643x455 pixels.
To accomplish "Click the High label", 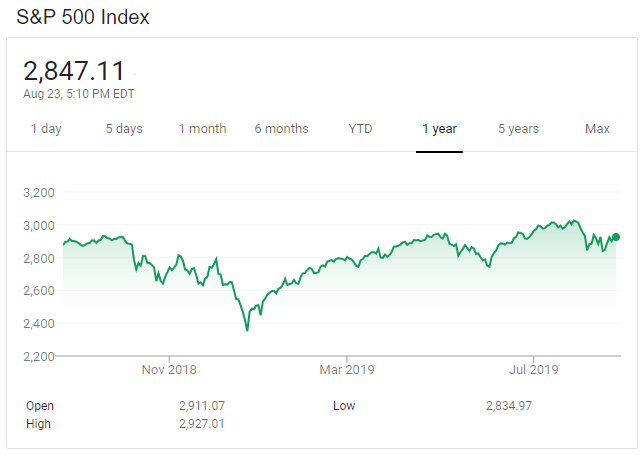I will [38, 423].
